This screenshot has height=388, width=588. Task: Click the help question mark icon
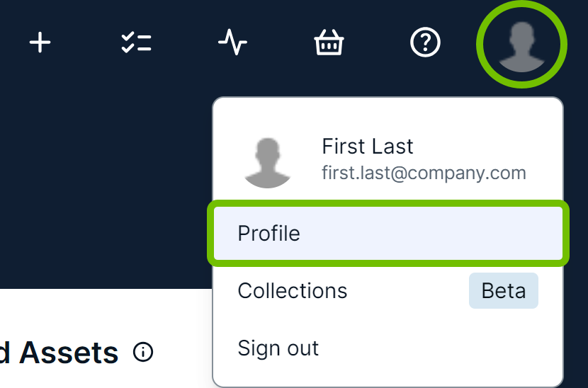coord(425,44)
